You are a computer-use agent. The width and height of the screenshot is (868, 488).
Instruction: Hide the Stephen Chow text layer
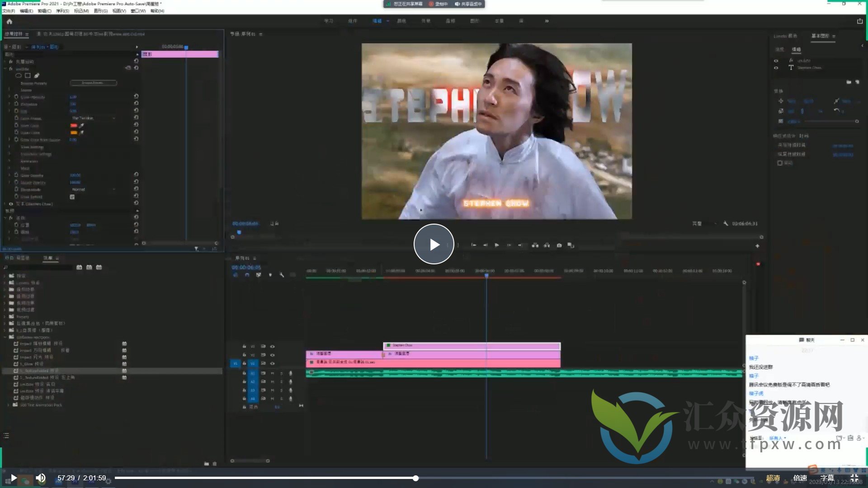(776, 68)
